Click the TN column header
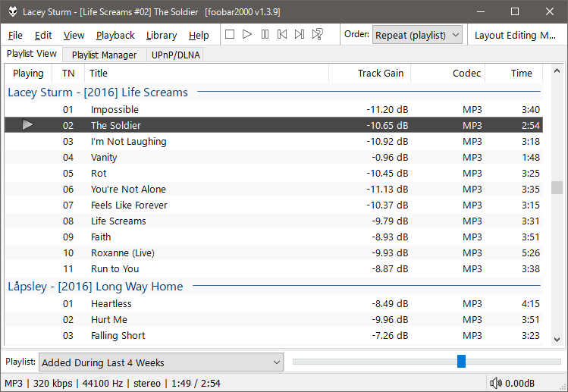568x392 pixels. tap(68, 74)
